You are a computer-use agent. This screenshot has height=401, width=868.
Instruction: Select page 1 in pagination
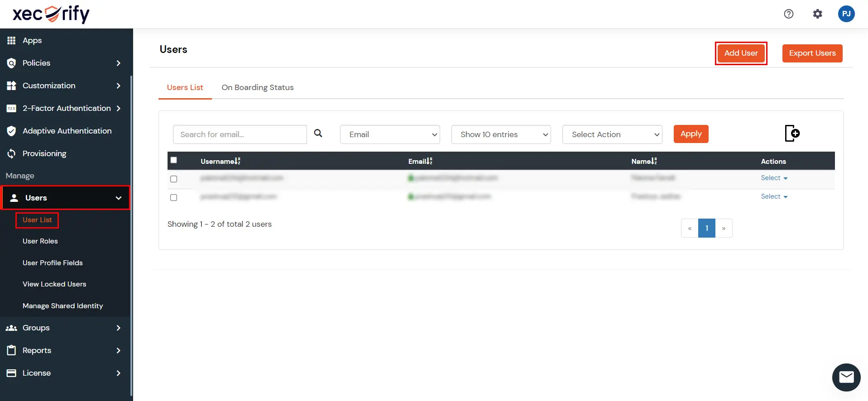[707, 228]
